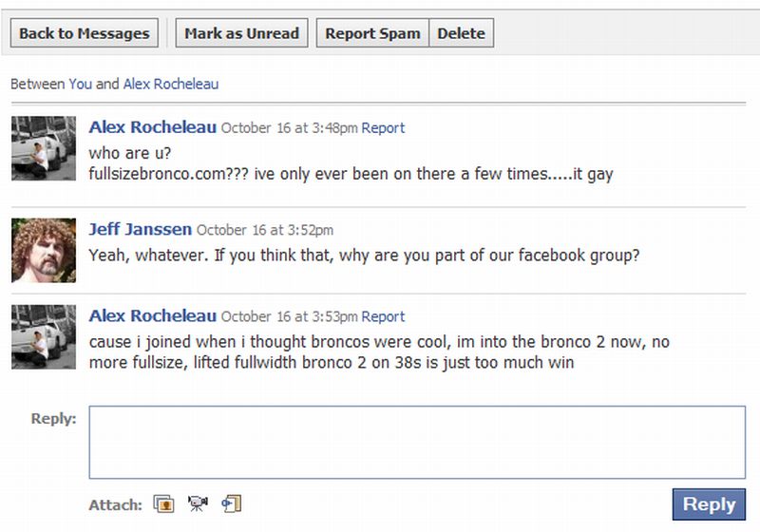Click the 'Reply:' label beside text box
Screen dimensions: 760x532
coord(53,418)
